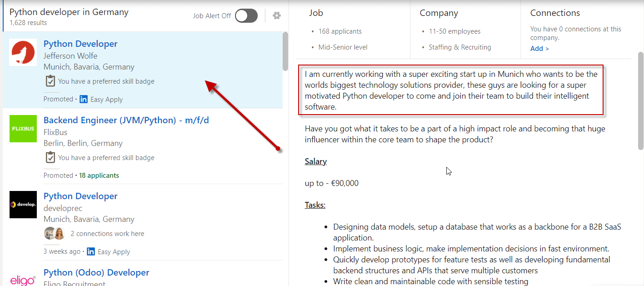Open job alert settings gear icon

277,16
